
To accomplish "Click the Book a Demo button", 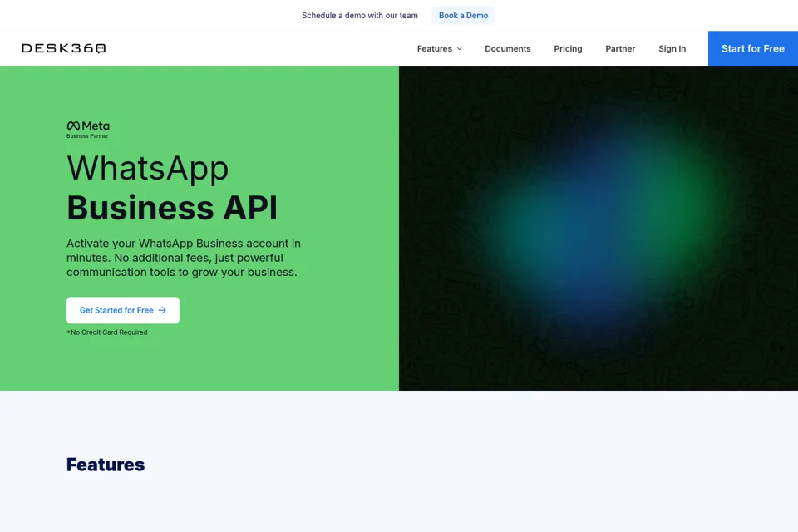I will pyautogui.click(x=463, y=15).
